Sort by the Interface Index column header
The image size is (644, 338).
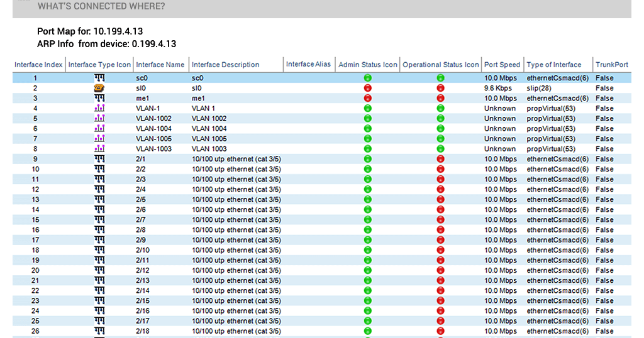38,65
